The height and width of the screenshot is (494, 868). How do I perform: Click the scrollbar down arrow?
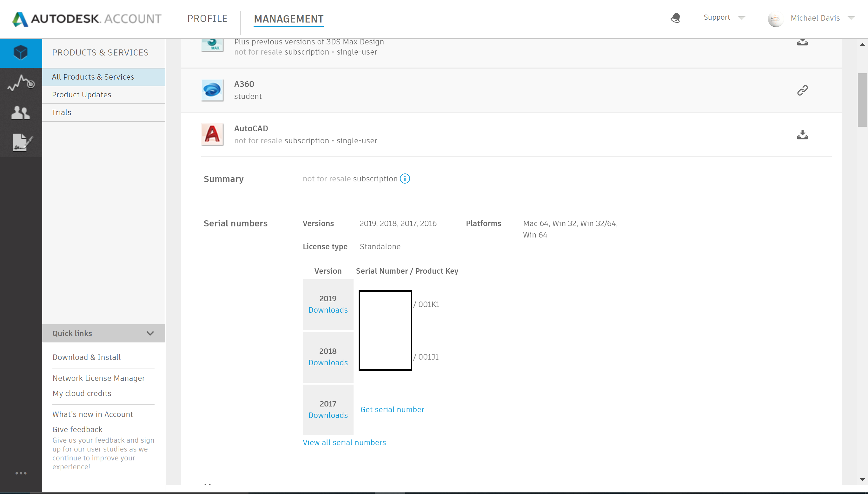(x=862, y=479)
